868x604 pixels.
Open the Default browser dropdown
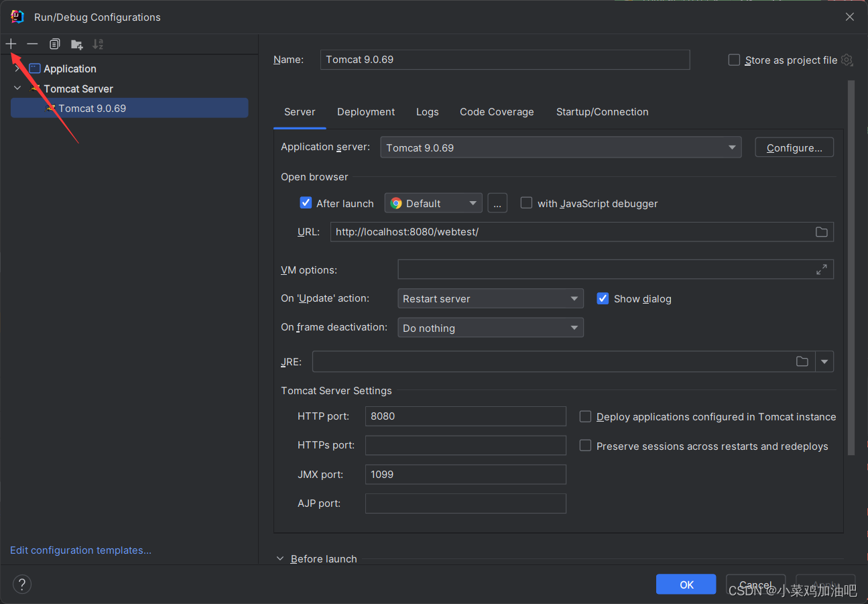point(433,203)
